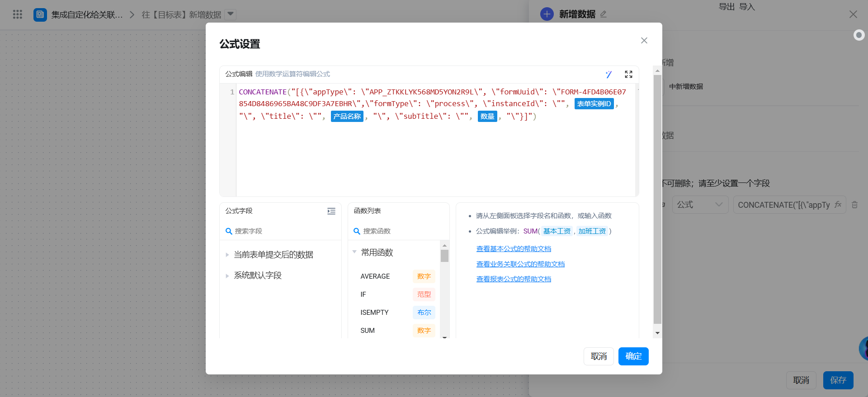Expand 当前表单提交后的数据 tree node
The image size is (868, 397).
click(x=227, y=255)
